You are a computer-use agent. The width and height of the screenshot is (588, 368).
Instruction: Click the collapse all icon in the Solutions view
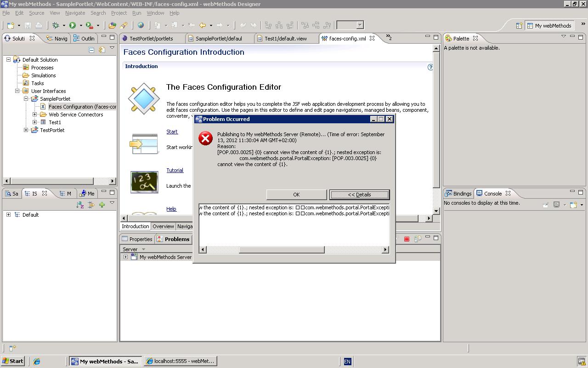[x=91, y=50]
